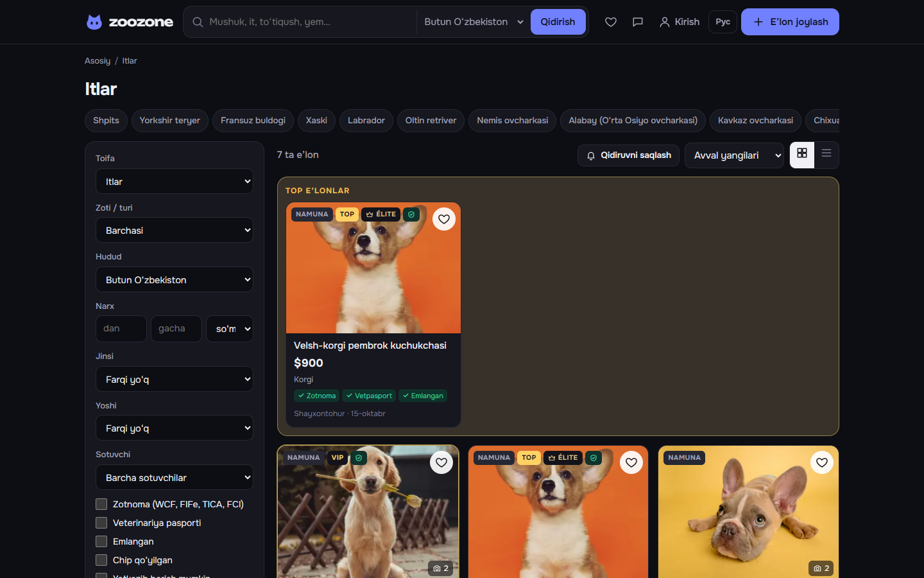924x578 pixels.
Task: Go to Asosiy breadcrumb link
Action: click(x=98, y=61)
